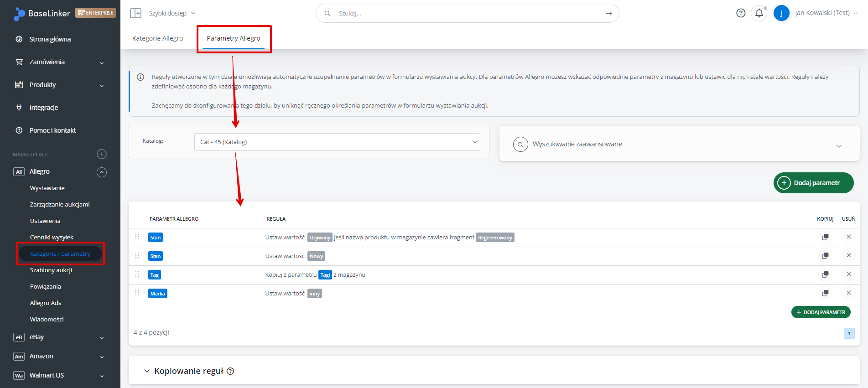868x388 pixels.
Task: Open Wiadomości under Allegro
Action: tap(47, 319)
